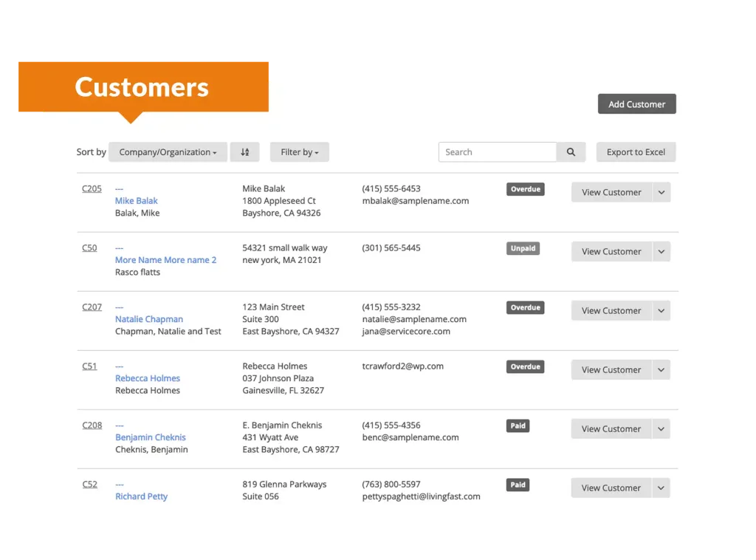Open the action chevron for Natalie Chapman's row
This screenshot has height=560, width=756.
(661, 310)
